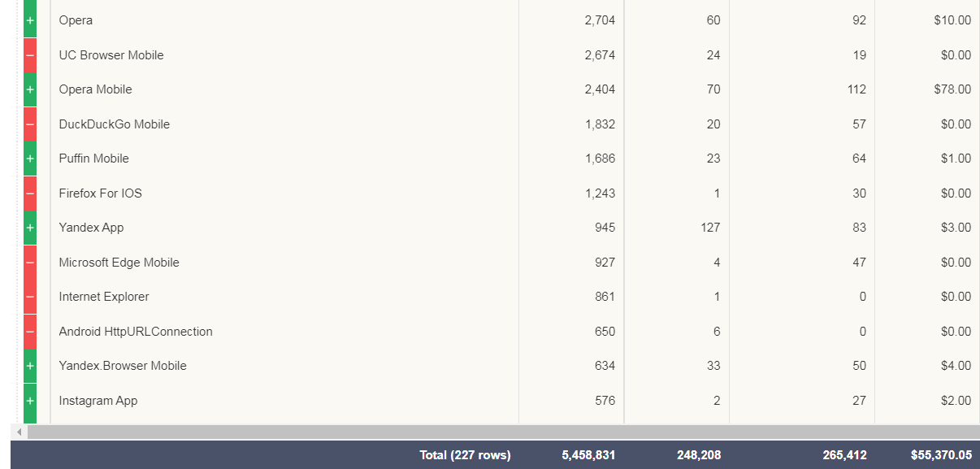980x469 pixels.
Task: Click the $78.00 amount for Opera Mobile
Action: (x=952, y=89)
